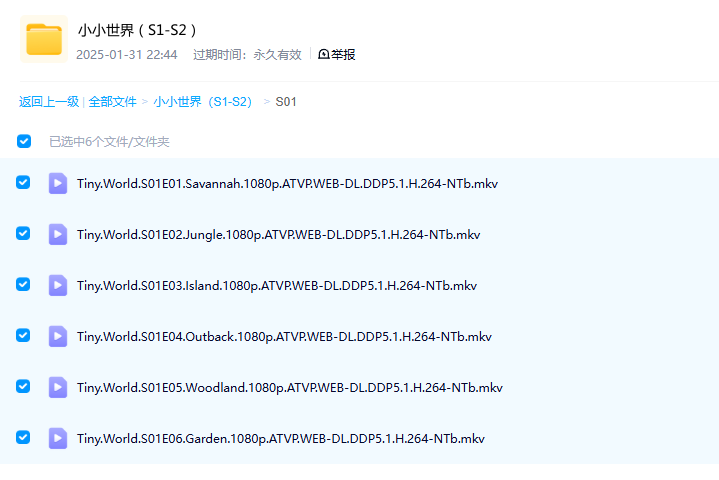This screenshot has width=719, height=480.
Task: Click the video icon for S01E05 Woodland
Action: pos(58,387)
